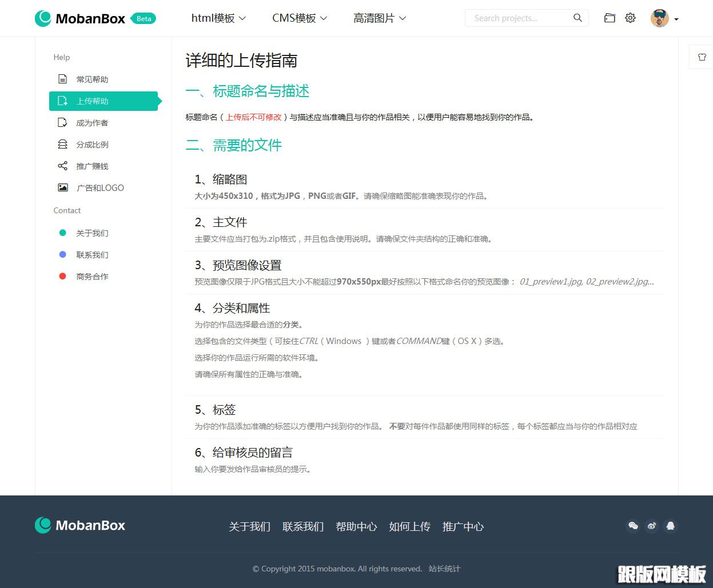713x588 pixels.
Task: Select 成为作者 in the sidebar
Action: [91, 122]
